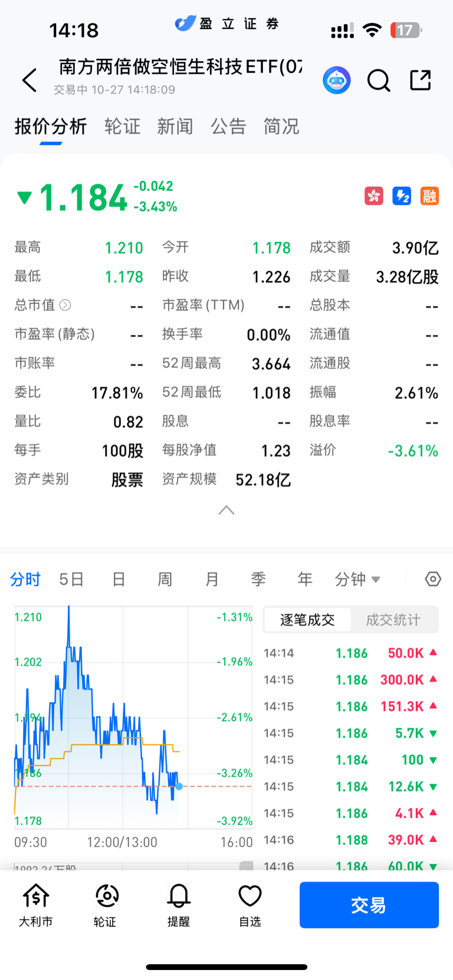Tap the 量比 value 0.82
This screenshot has width=453, height=980.
pyautogui.click(x=128, y=422)
